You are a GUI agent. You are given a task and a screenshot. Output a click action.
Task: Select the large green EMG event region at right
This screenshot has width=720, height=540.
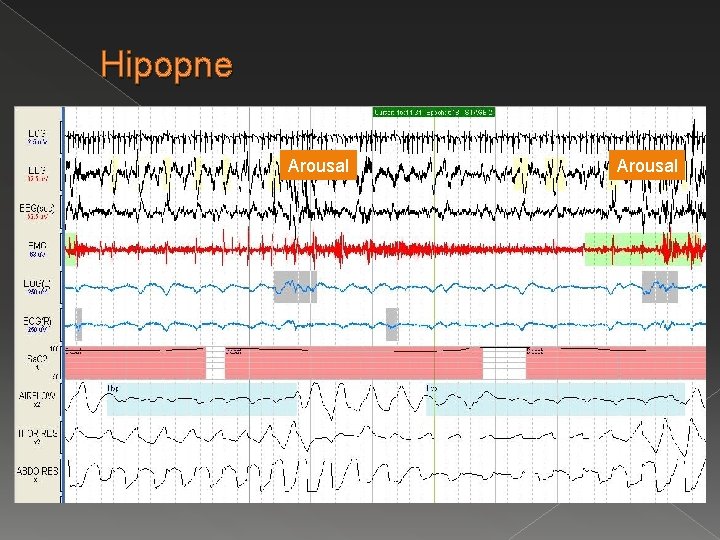click(x=643, y=249)
